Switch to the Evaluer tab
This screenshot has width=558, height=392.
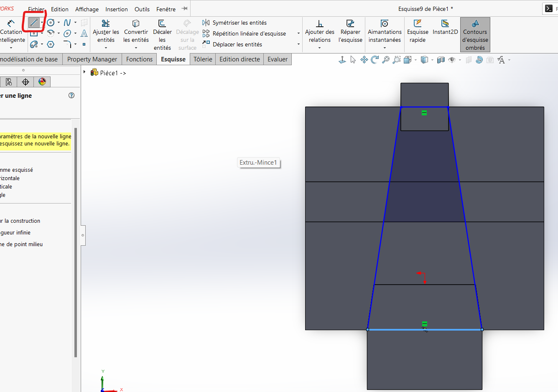[278, 59]
